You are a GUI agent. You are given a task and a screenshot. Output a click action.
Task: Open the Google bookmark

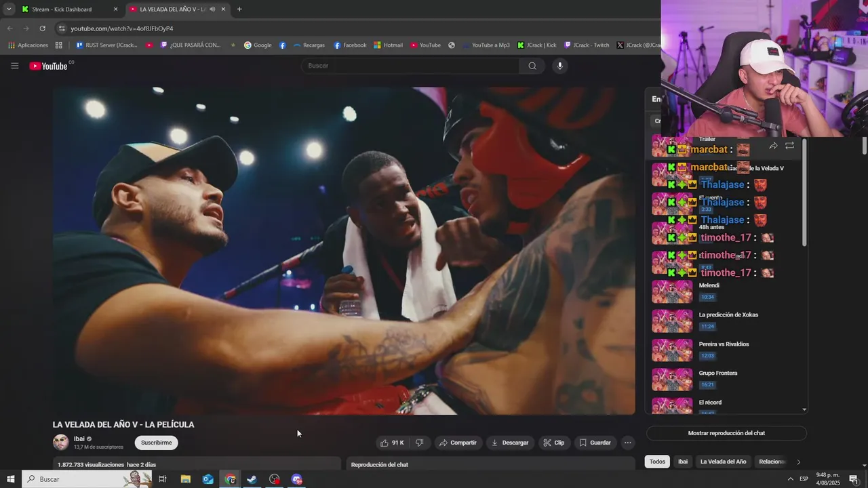(x=258, y=45)
